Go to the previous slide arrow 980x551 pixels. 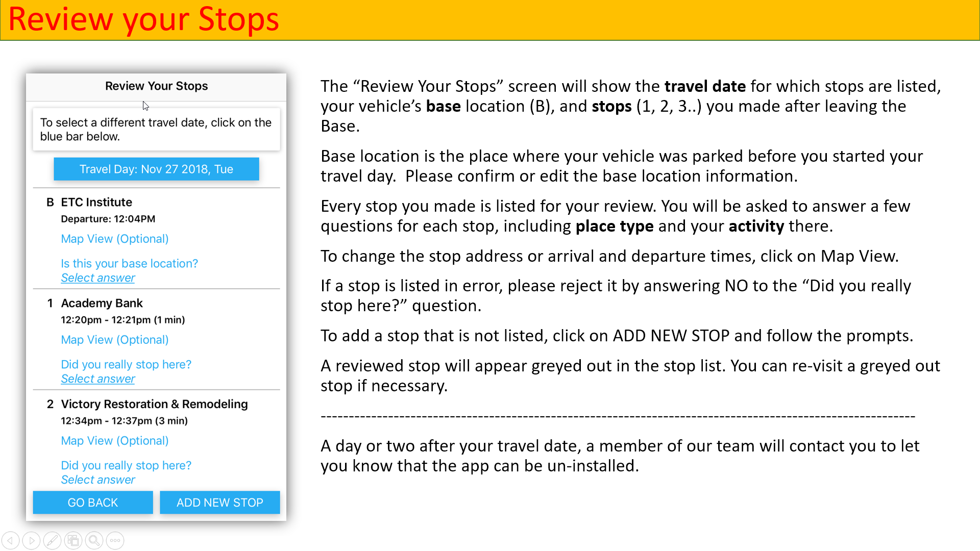click(10, 540)
